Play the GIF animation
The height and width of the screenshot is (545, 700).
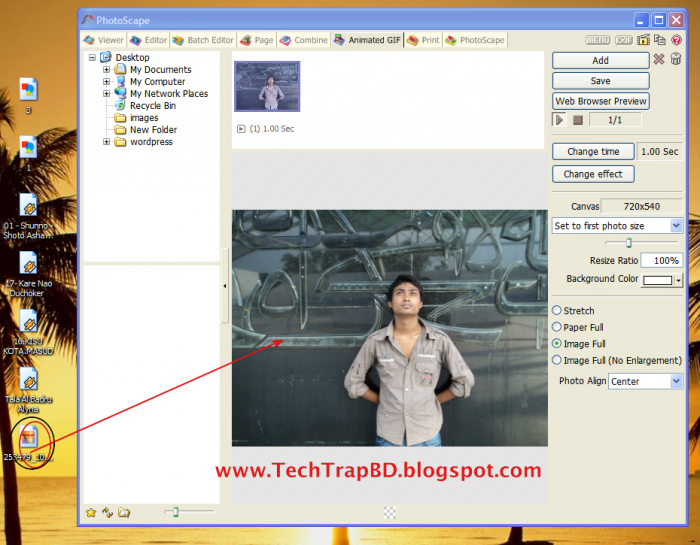(559, 120)
